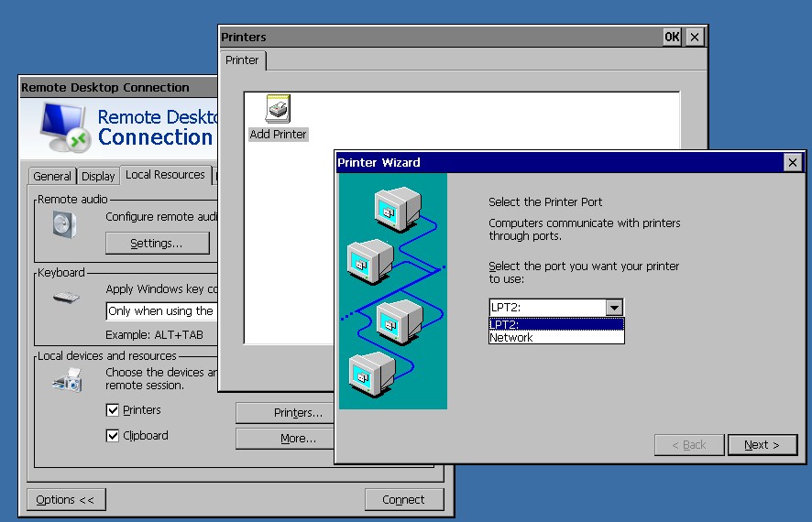
Task: Click the keyboard icon in Keyboard group
Action: pos(66,298)
